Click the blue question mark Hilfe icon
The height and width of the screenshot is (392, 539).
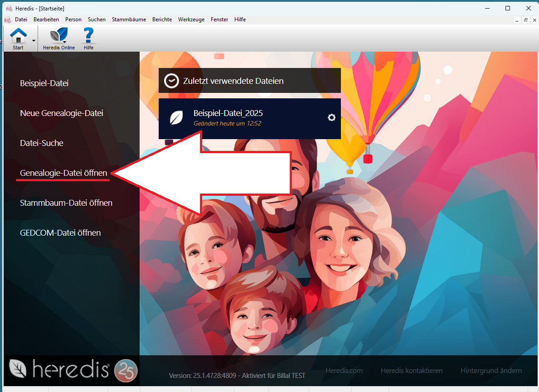point(88,35)
